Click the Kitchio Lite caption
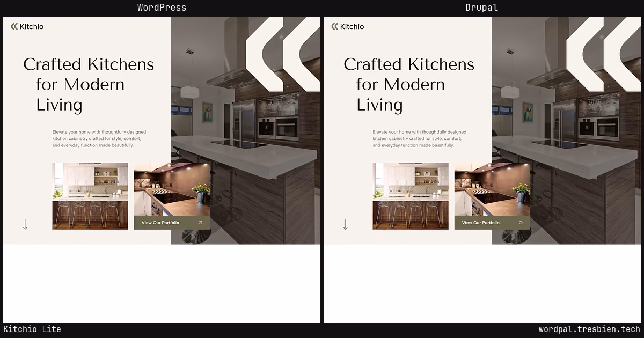This screenshot has width=644, height=338. (x=32, y=329)
